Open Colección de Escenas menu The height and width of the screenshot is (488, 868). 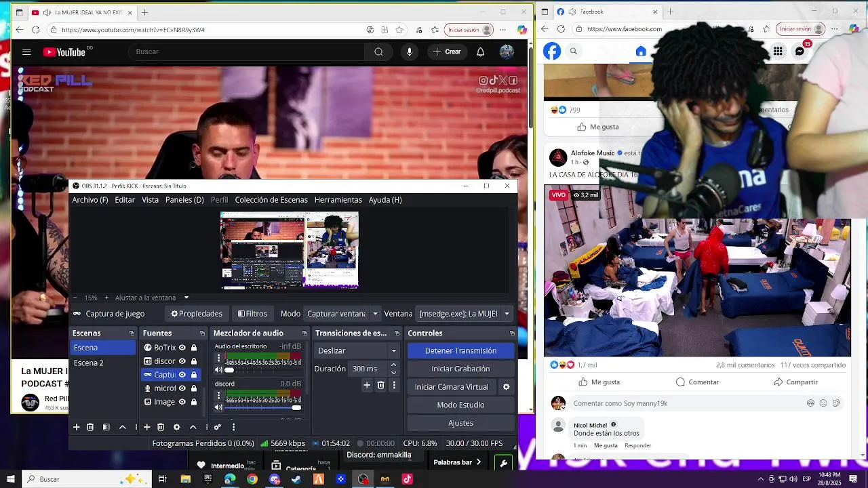point(271,200)
